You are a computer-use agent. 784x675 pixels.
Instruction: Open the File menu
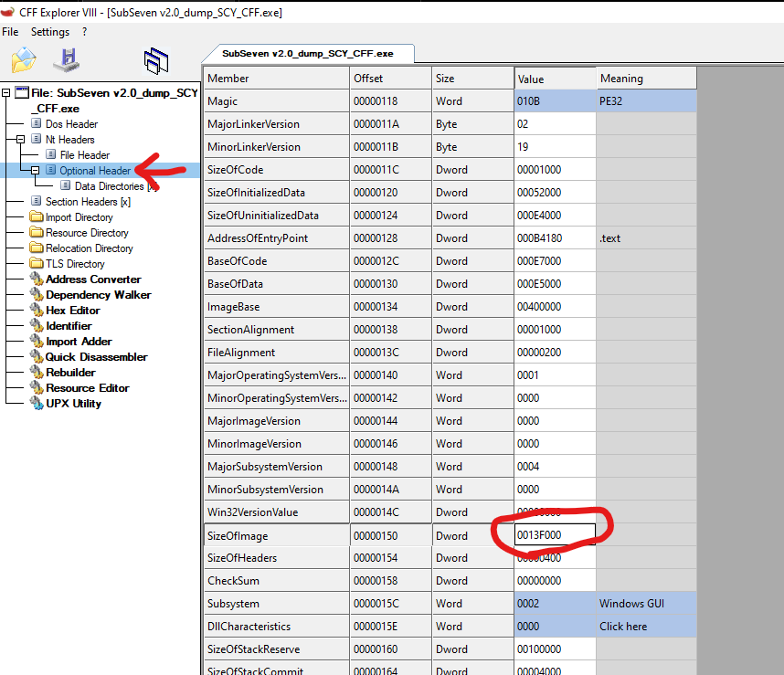(x=10, y=32)
